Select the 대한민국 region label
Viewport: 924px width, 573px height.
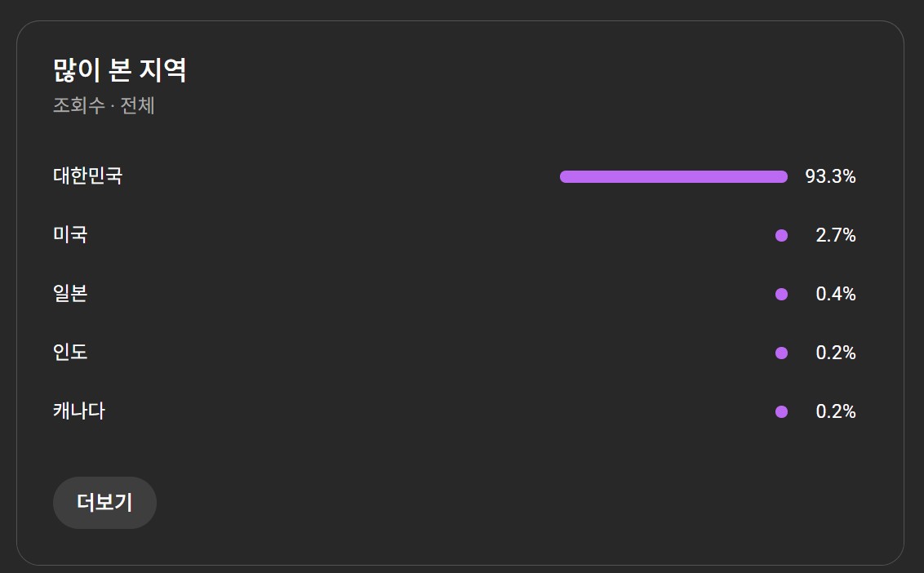(88, 176)
